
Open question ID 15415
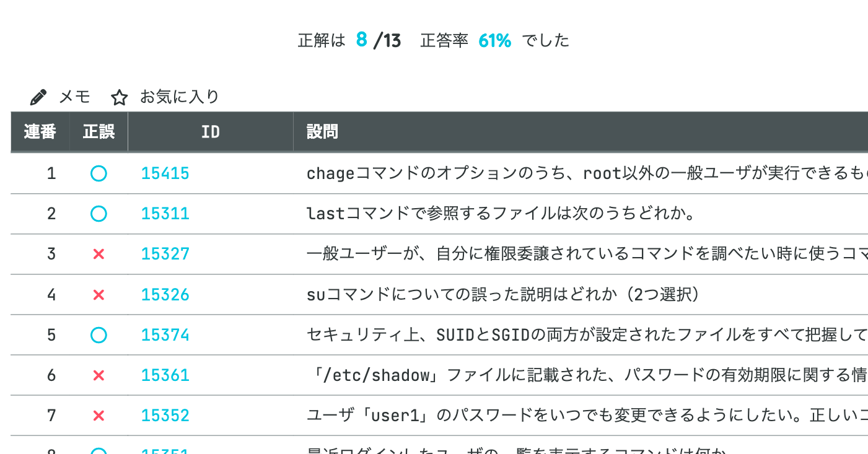click(165, 173)
